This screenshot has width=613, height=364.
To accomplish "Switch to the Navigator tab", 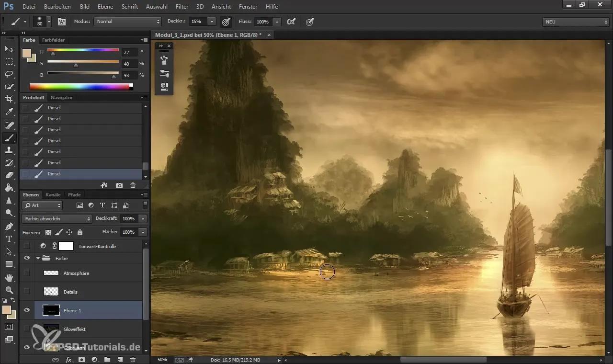I will click(x=62, y=98).
